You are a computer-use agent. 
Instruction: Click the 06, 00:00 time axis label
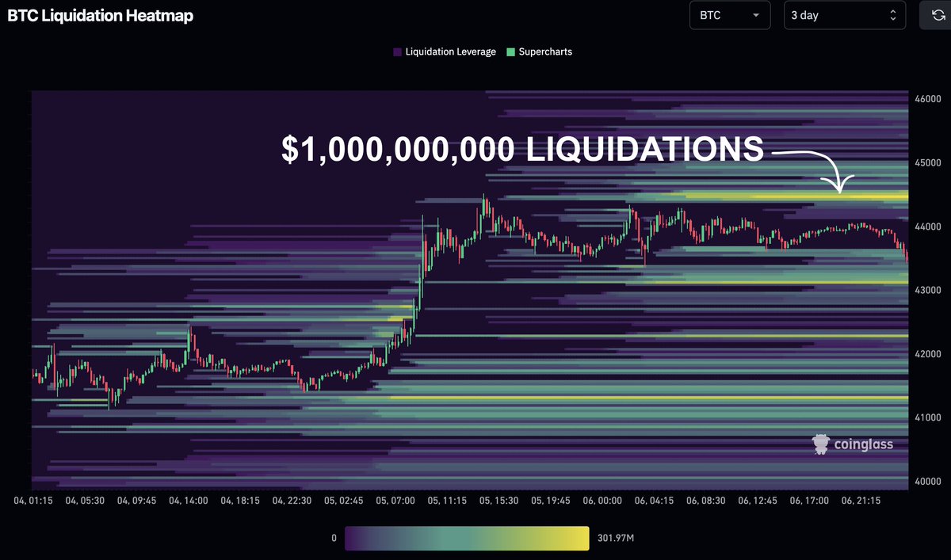(x=602, y=501)
